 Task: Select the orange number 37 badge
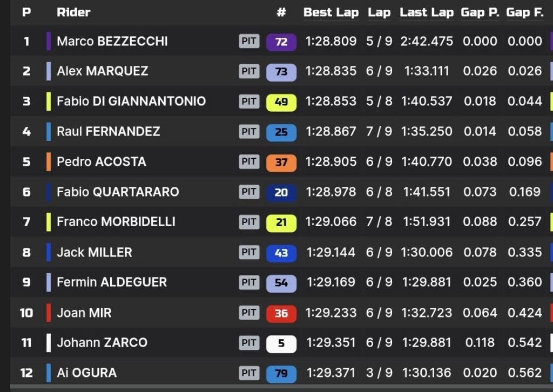pyautogui.click(x=281, y=163)
